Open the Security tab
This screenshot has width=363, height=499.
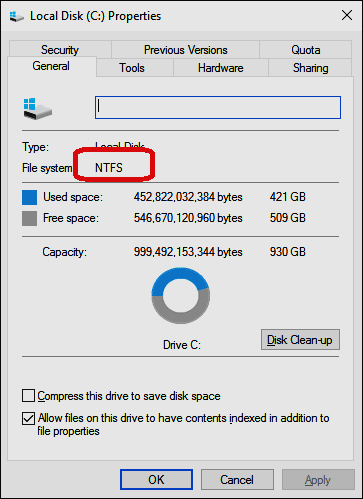pyautogui.click(x=60, y=50)
